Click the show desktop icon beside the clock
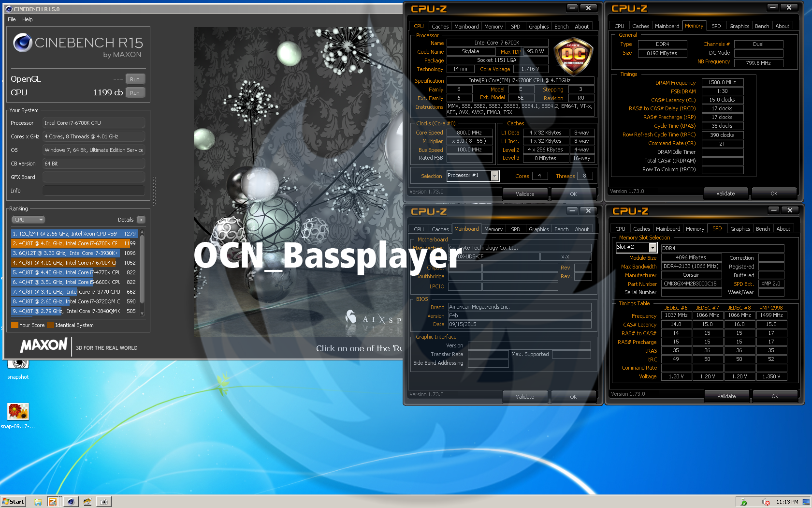 [x=806, y=502]
